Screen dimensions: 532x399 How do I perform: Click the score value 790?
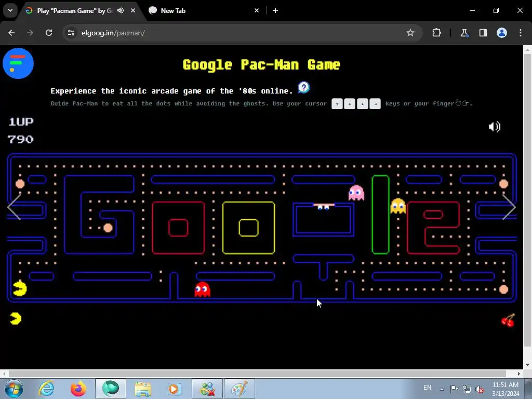pyautogui.click(x=21, y=139)
